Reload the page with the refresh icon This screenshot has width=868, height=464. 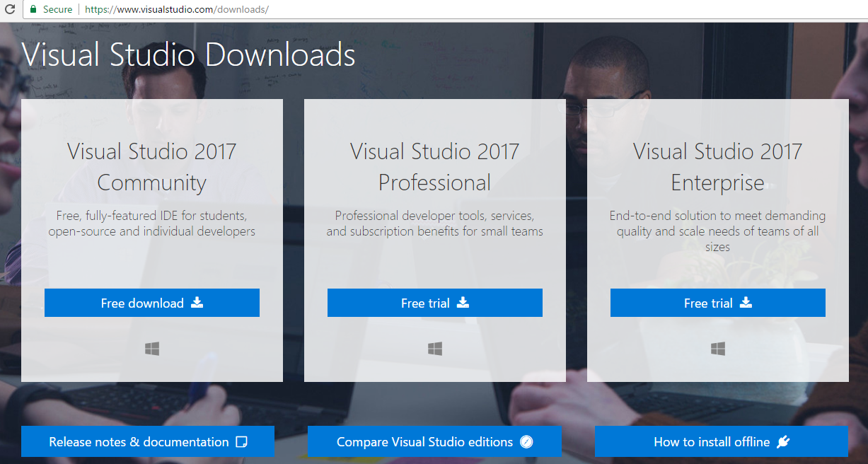pyautogui.click(x=10, y=9)
